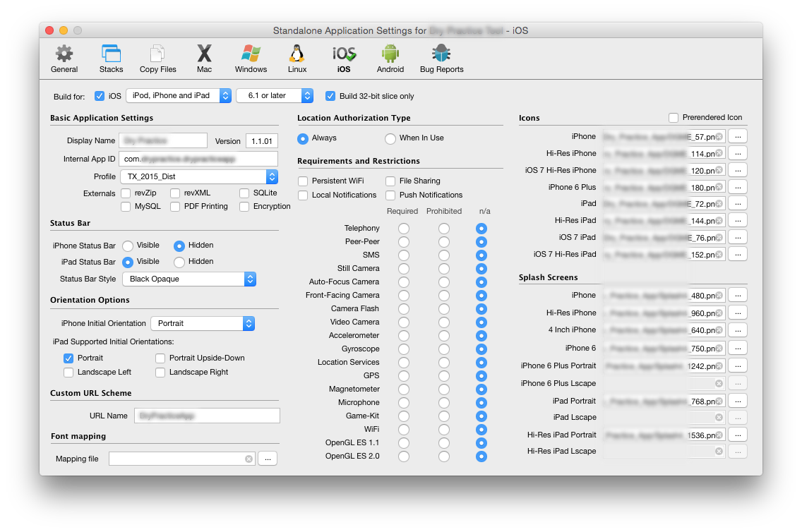
Task: Browse for iPad Portrait splash screen
Action: (x=736, y=401)
